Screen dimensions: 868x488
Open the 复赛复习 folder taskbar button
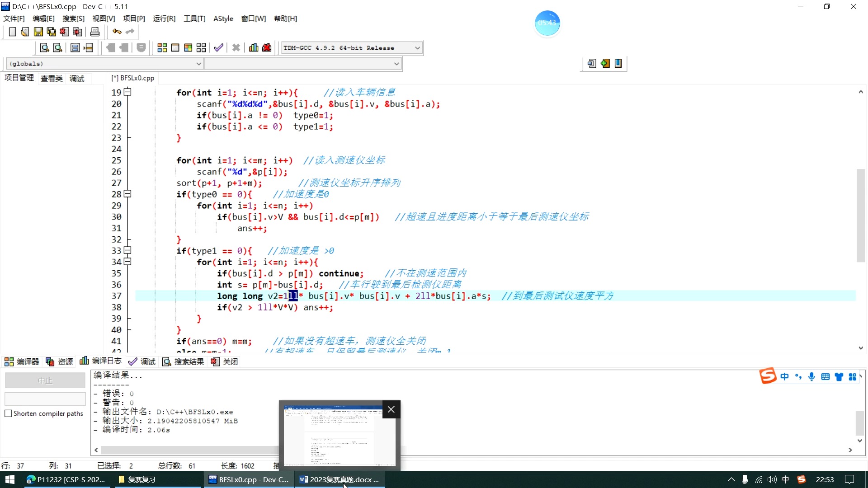[158, 479]
